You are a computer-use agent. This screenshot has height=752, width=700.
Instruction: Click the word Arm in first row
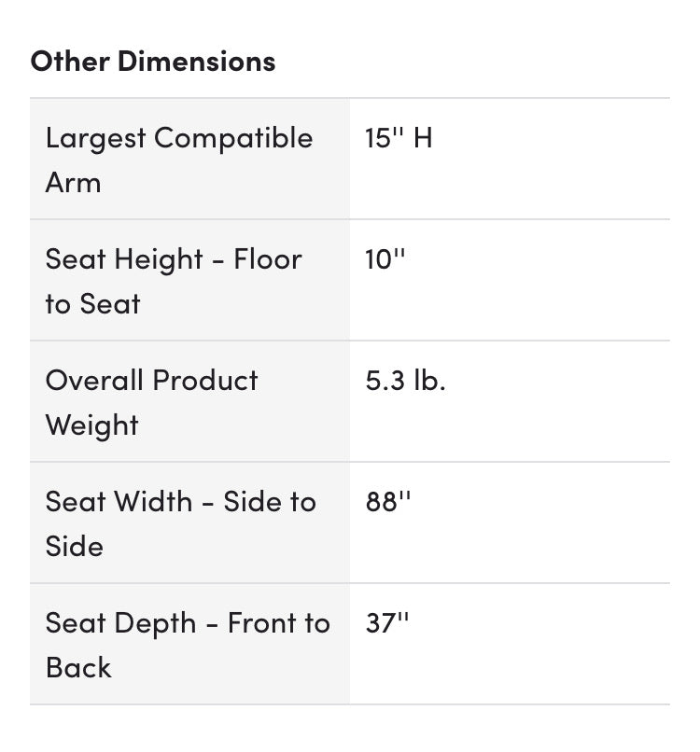pos(74,183)
